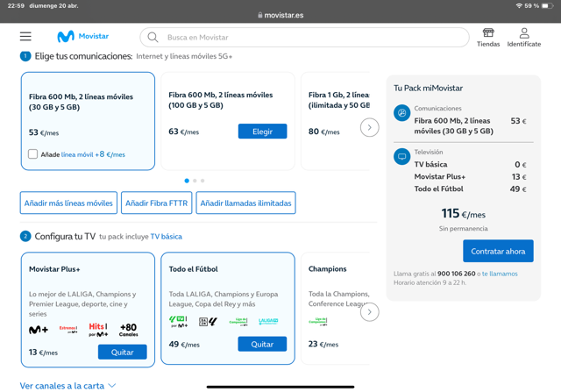Image resolution: width=561 pixels, height=392 pixels.
Task: Click the M+ channel logo
Action: [39, 330]
